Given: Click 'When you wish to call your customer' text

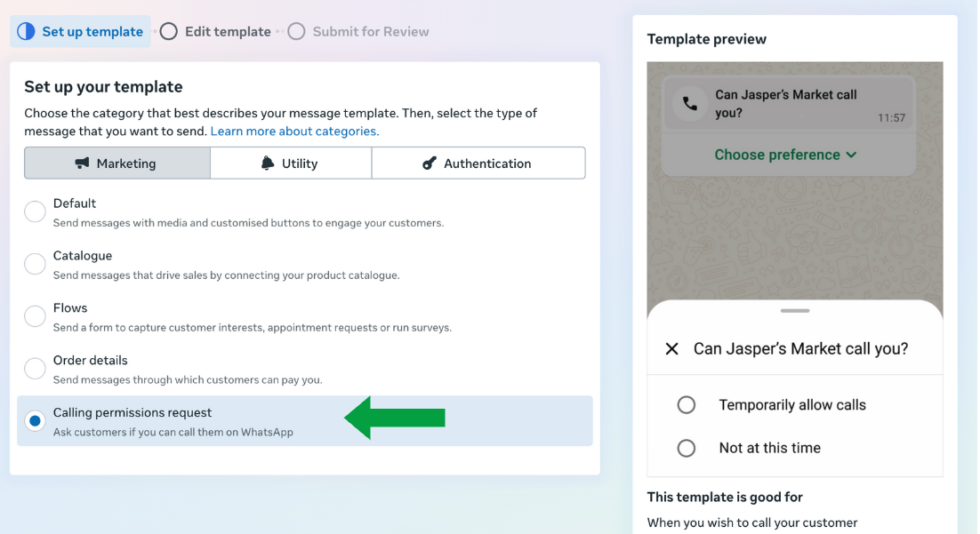Looking at the screenshot, I should coord(751,522).
